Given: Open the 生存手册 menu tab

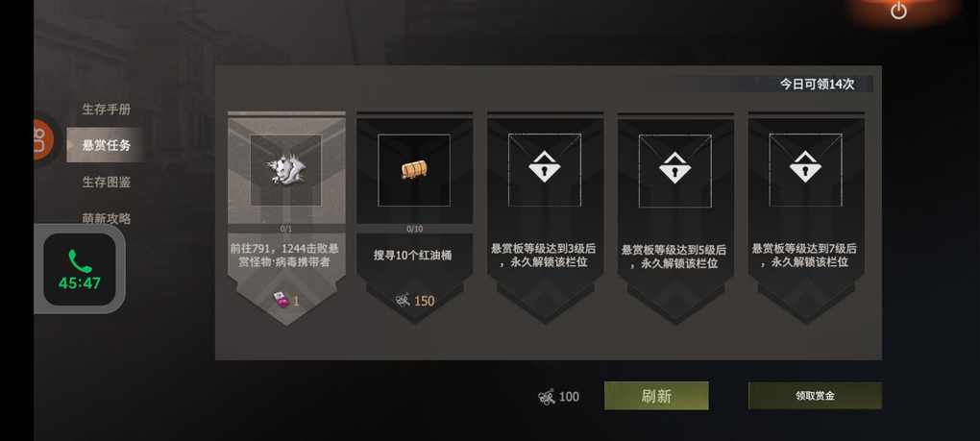Looking at the screenshot, I should pos(107,109).
